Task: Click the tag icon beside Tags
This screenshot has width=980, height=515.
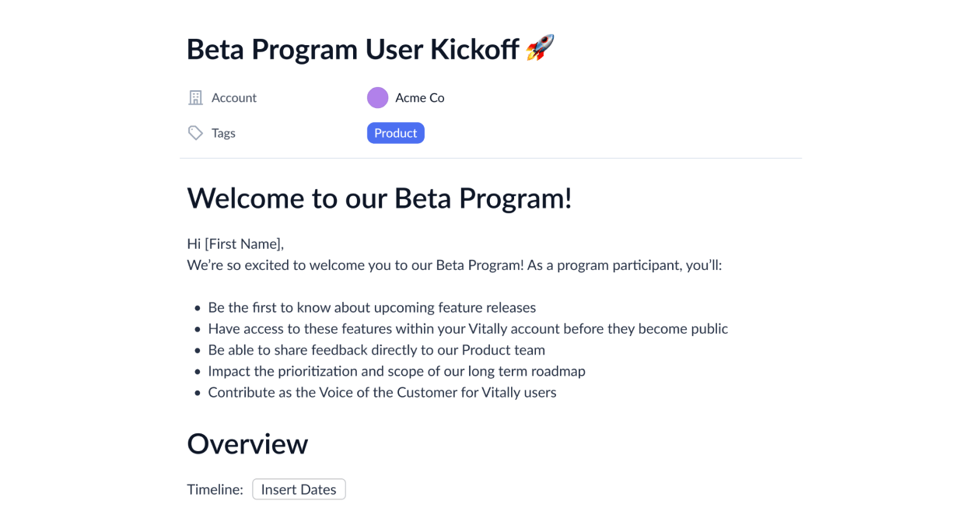Action: point(195,133)
